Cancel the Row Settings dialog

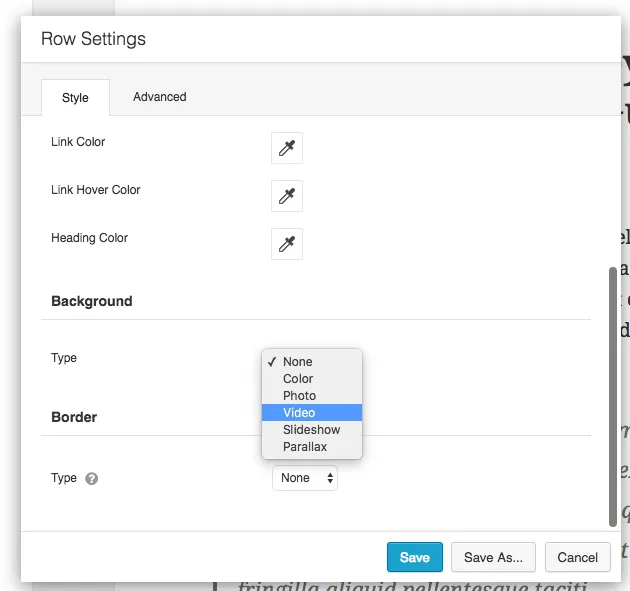(577, 558)
